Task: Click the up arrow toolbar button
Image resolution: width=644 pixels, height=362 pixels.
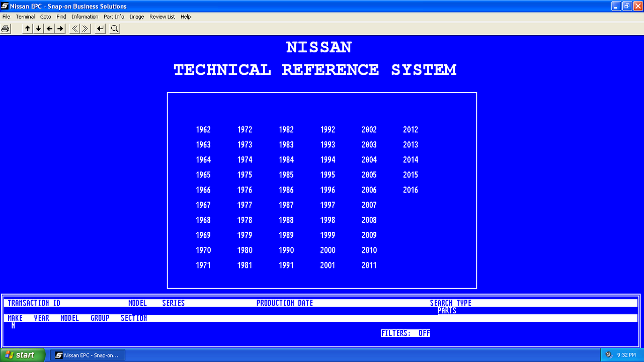Action: (28, 29)
